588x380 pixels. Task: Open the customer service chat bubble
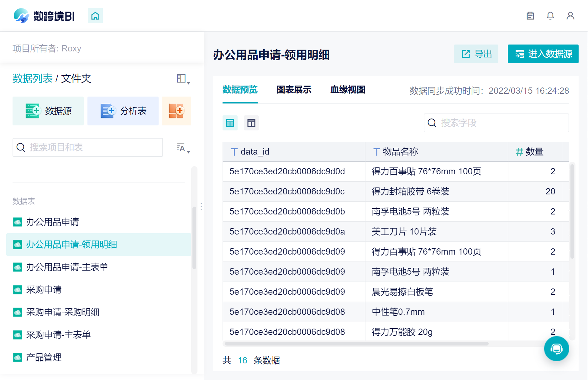556,349
